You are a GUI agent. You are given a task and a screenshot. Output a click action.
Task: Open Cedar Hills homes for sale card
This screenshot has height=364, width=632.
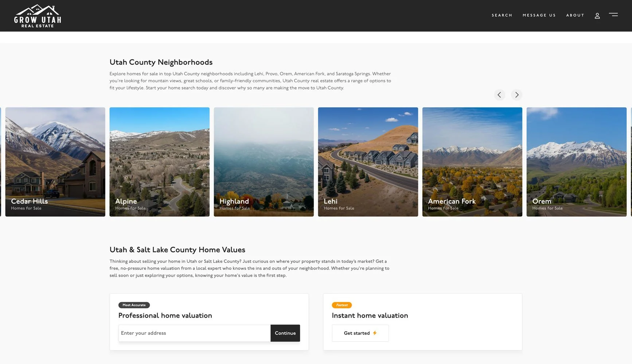click(x=55, y=162)
